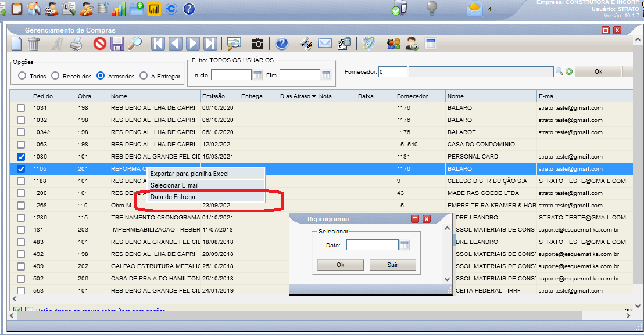Image resolution: width=644 pixels, height=335 pixels.
Task: Select the Todos radio option
Action: point(22,76)
